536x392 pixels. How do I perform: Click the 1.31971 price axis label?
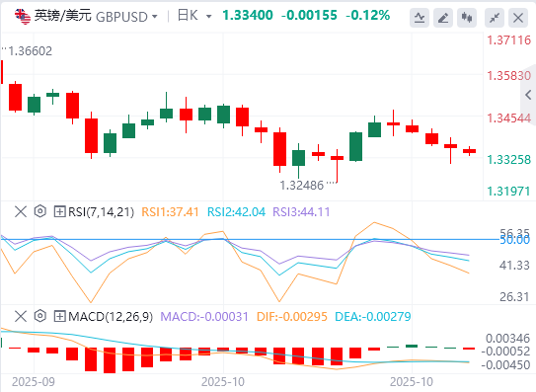coord(508,192)
